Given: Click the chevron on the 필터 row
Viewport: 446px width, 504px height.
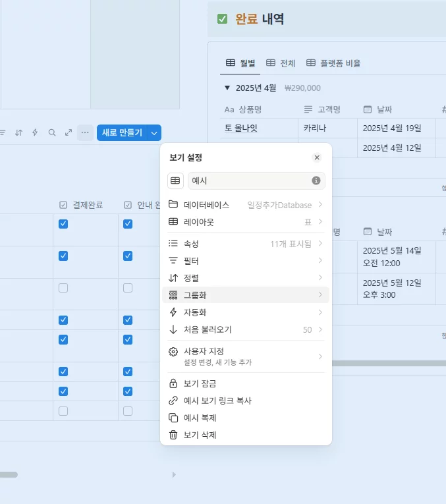Looking at the screenshot, I should point(320,260).
